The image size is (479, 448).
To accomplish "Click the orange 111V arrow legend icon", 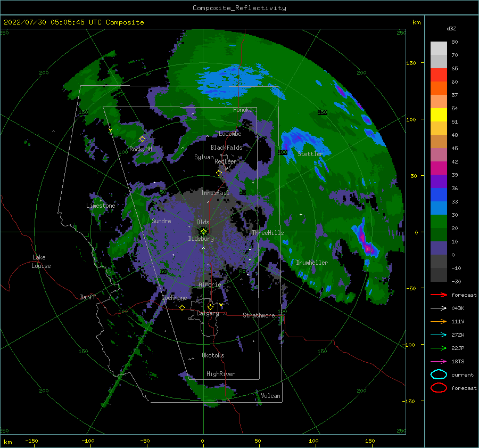I will coord(439,321).
